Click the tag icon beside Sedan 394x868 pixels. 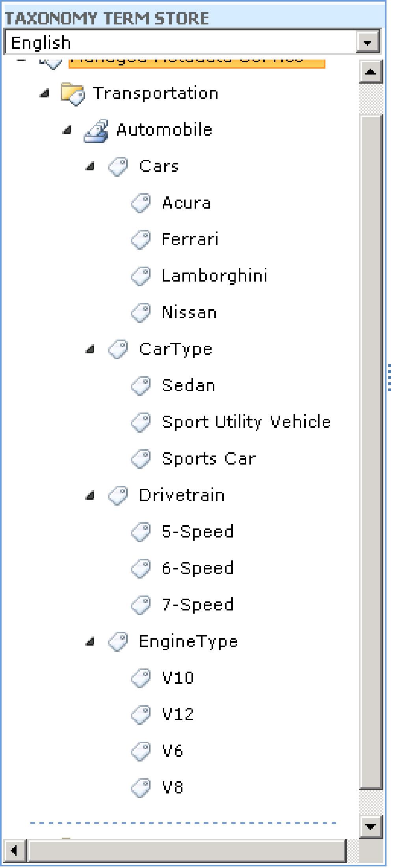point(141,386)
